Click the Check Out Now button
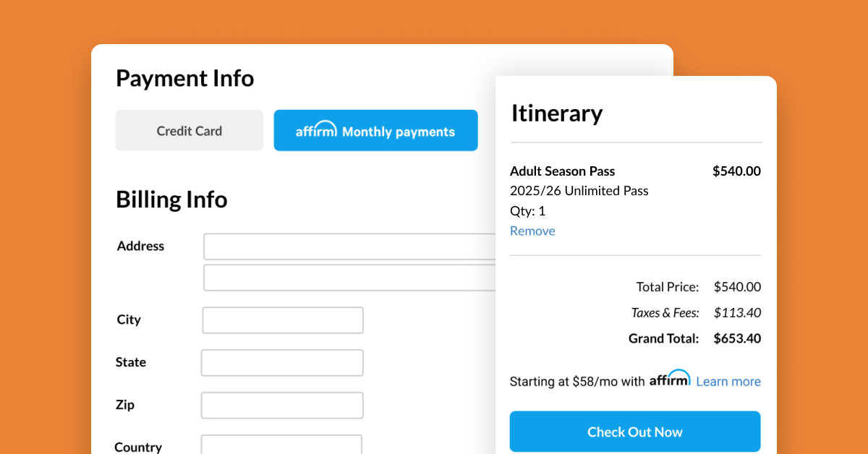Screen dimensions: 868x454 [x=635, y=432]
